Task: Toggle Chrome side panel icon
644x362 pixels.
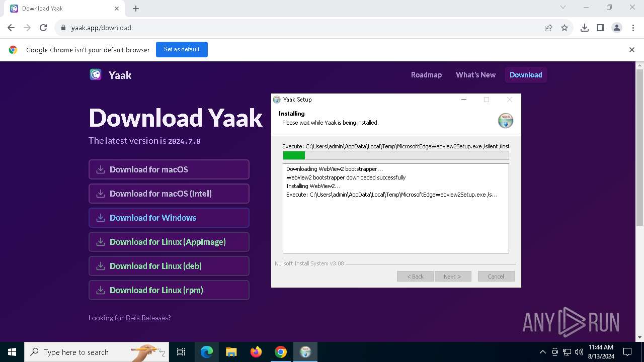Action: coord(601,28)
